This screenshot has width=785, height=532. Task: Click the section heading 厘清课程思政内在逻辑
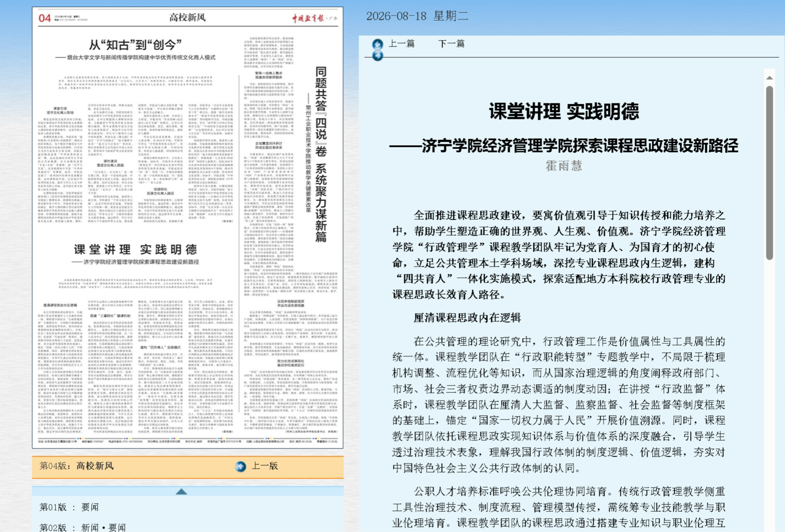click(467, 318)
